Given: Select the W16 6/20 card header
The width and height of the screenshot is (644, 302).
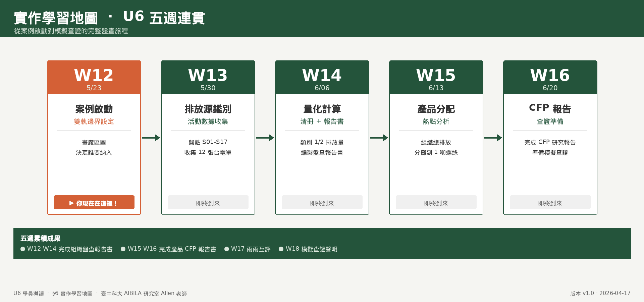Looking at the screenshot, I should [x=550, y=78].
